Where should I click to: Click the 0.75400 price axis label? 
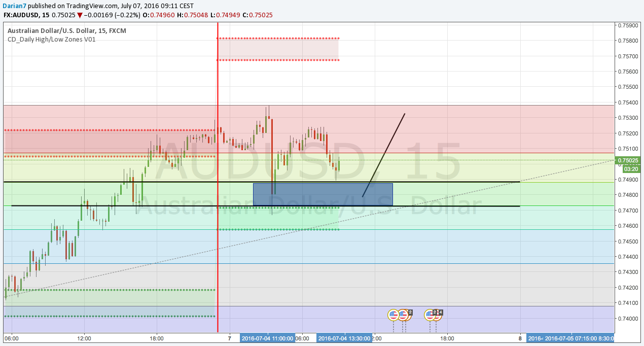pyautogui.click(x=629, y=102)
